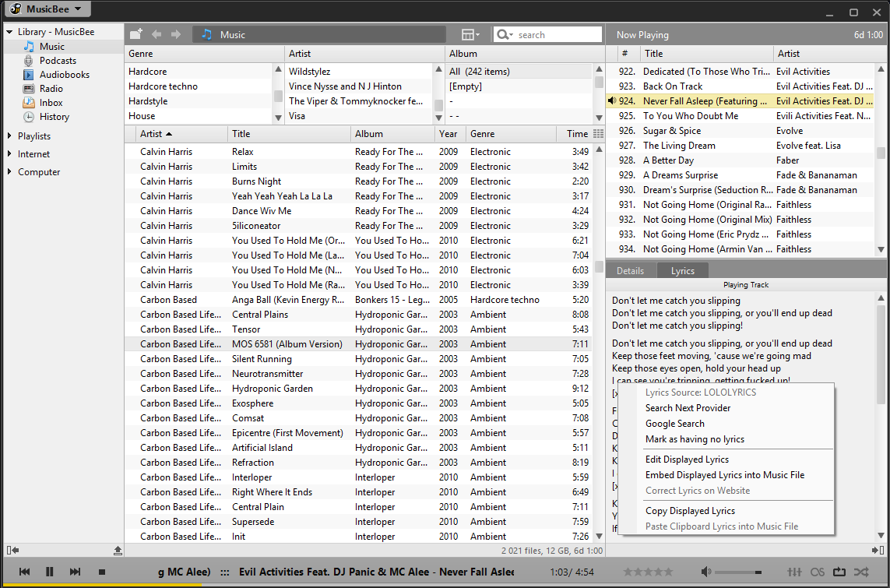The height and width of the screenshot is (588, 890).
Task: Select the track Burns Night
Action: (x=359, y=181)
